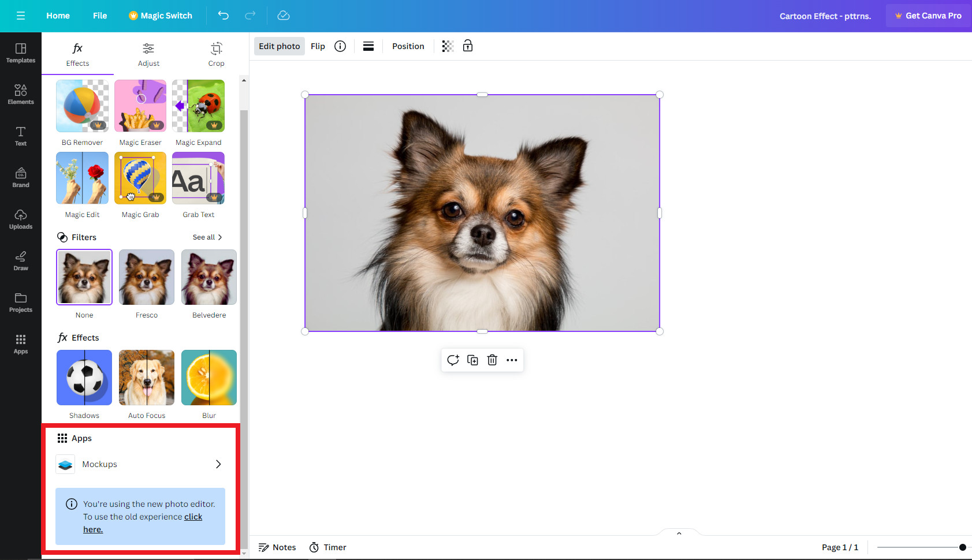Viewport: 972px width, 560px height.
Task: Toggle the lock icon in the toolbar
Action: pyautogui.click(x=468, y=46)
